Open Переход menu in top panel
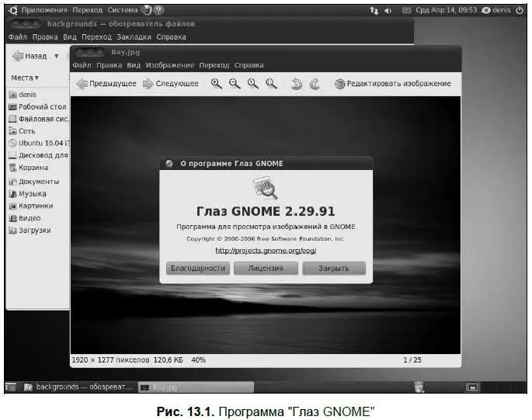Viewport: 532px width, 420px height. click(87, 10)
